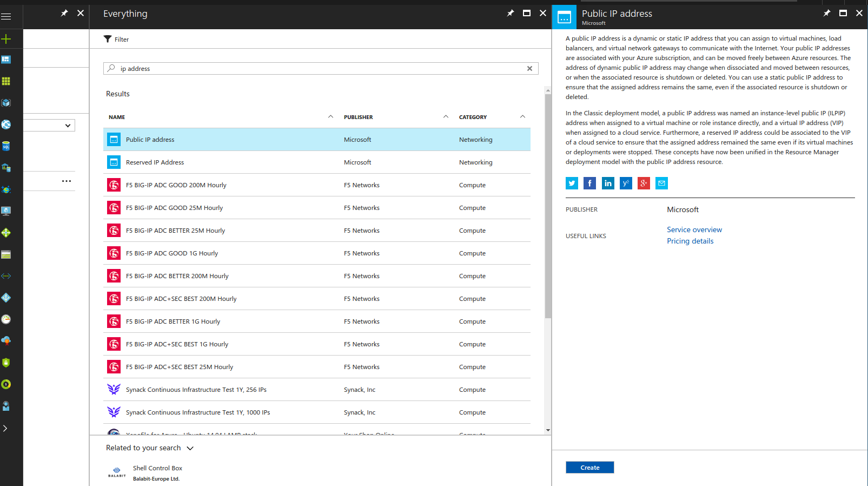Click the results list vertical scrollbar
The image size is (868, 486).
(548, 206)
